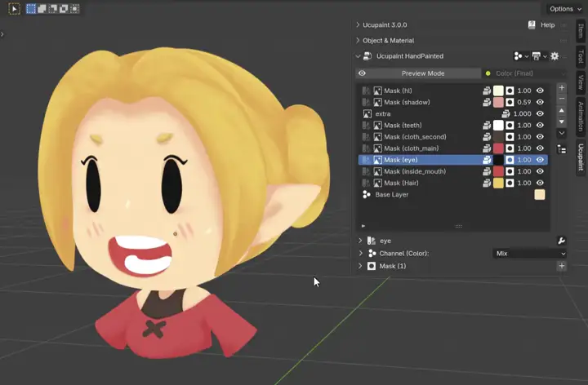Hide the Mask (teeth) layer
The height and width of the screenshot is (385, 588).
[540, 126]
